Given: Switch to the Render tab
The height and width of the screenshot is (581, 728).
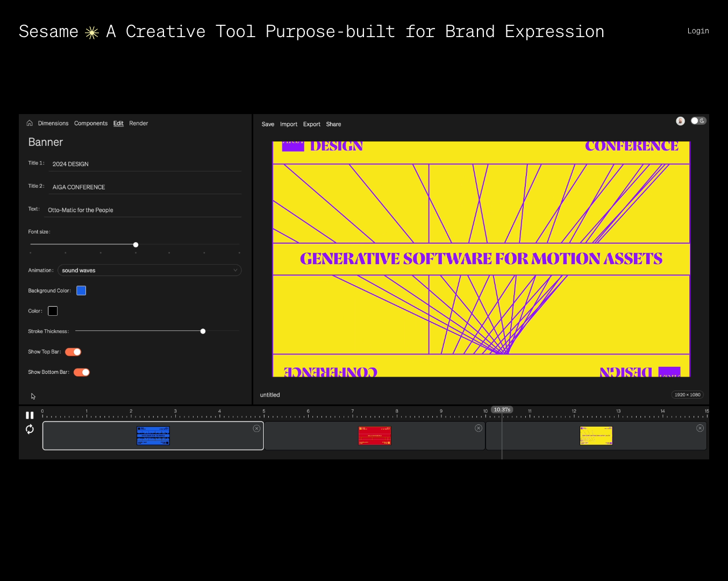Looking at the screenshot, I should 139,123.
